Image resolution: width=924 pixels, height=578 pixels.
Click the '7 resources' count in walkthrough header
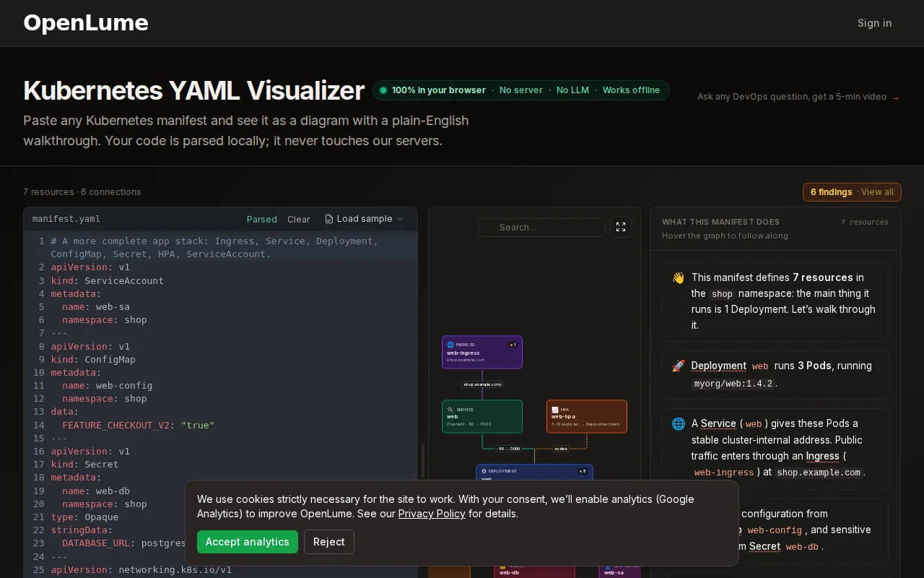[865, 222]
